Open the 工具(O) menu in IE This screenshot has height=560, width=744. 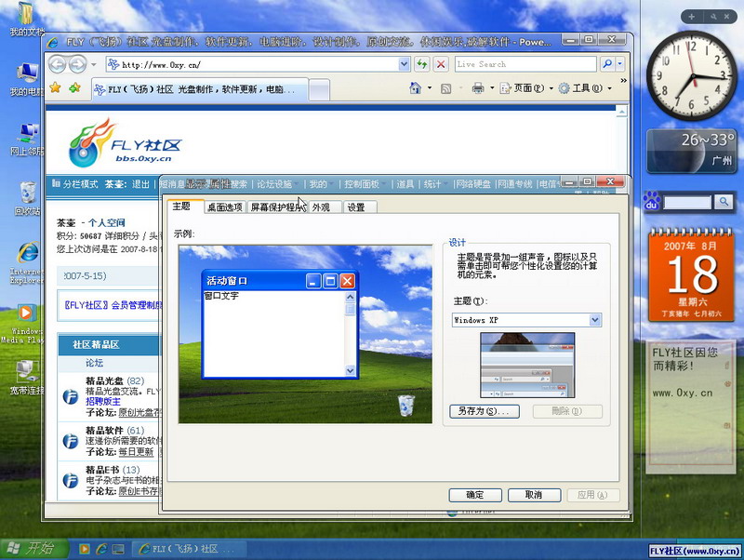tap(585, 88)
